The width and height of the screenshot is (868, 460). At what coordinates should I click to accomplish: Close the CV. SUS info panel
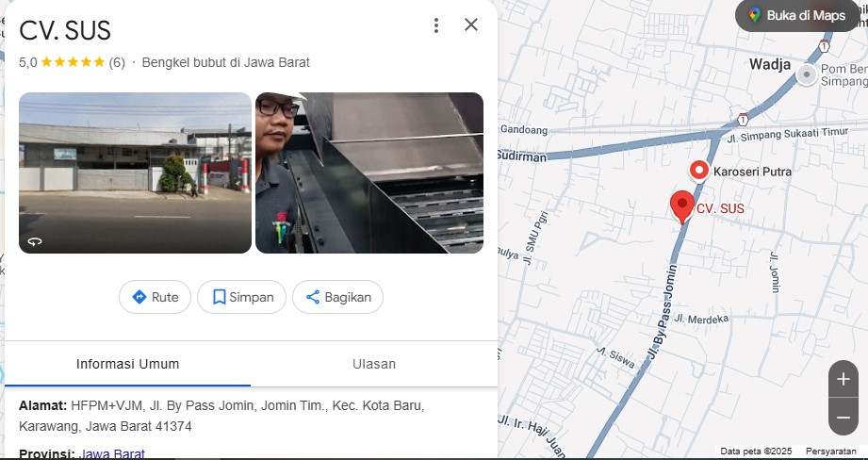pos(471,25)
